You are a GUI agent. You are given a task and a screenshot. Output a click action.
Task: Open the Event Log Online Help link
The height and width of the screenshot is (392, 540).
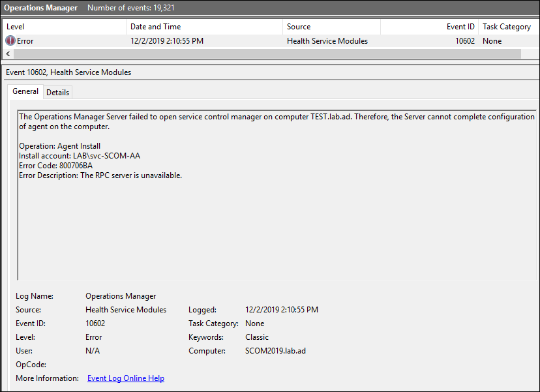126,378
